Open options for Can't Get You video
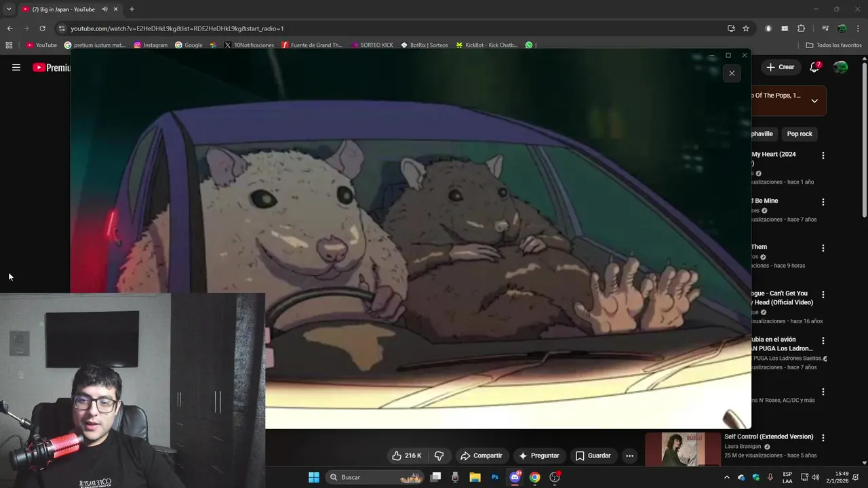 tap(823, 295)
